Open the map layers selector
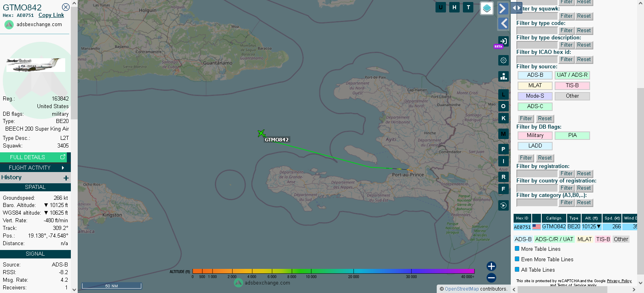 coord(487,8)
